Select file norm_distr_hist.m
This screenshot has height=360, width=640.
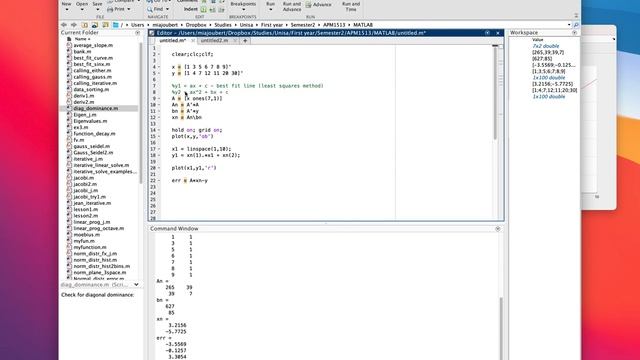coord(95,260)
